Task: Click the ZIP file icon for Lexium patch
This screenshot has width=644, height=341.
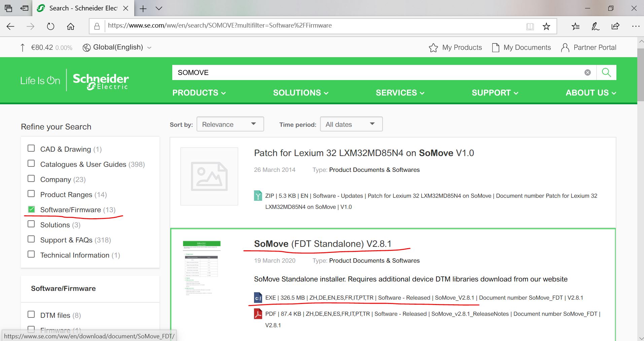Action: 258,196
